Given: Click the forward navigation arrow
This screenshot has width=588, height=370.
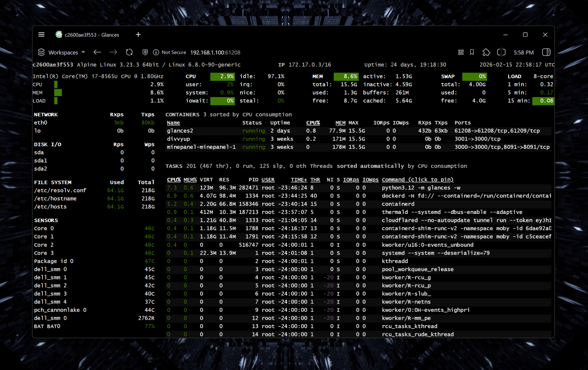Looking at the screenshot, I should 113,52.
